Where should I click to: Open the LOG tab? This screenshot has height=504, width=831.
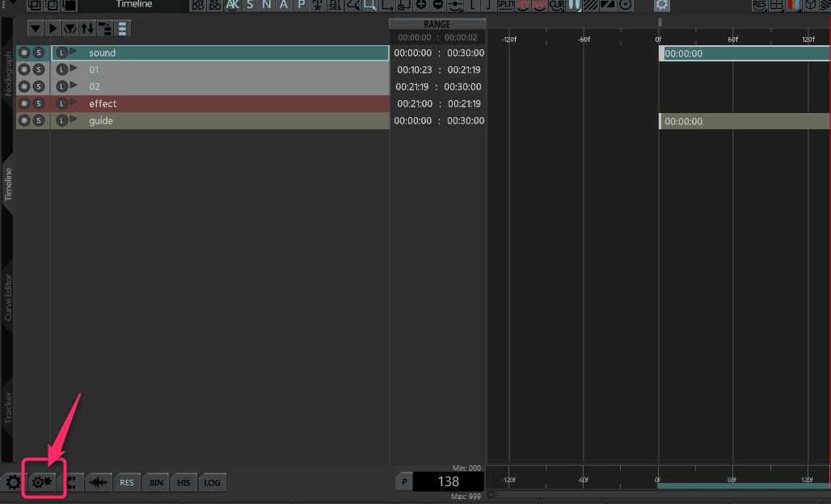[x=212, y=482]
